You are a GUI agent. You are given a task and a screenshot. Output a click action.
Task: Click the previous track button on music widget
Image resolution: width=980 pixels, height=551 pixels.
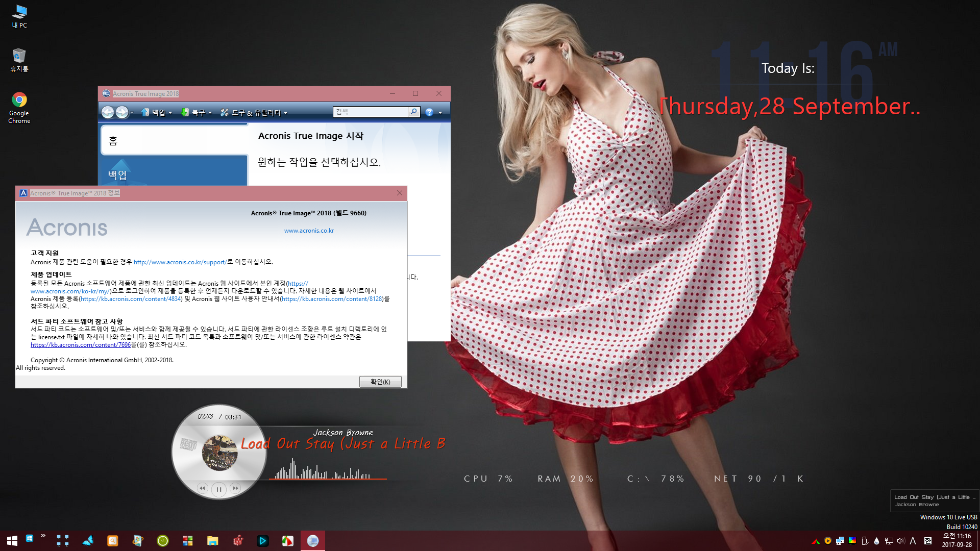[x=203, y=488]
